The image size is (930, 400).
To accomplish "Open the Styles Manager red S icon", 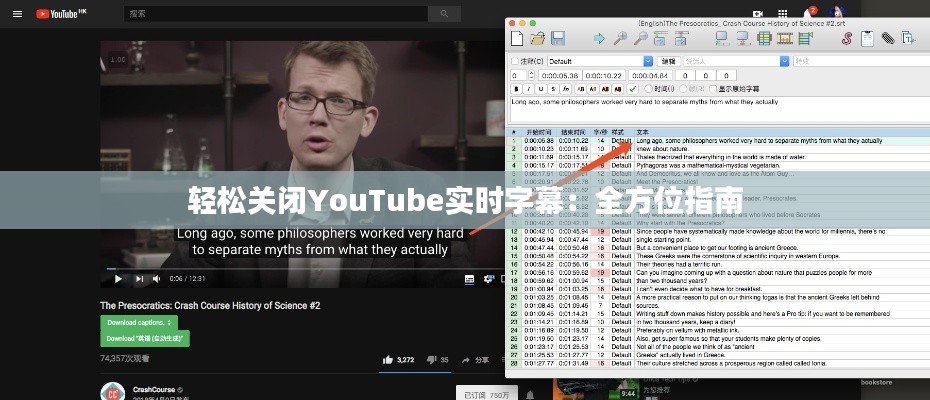I will 846,39.
